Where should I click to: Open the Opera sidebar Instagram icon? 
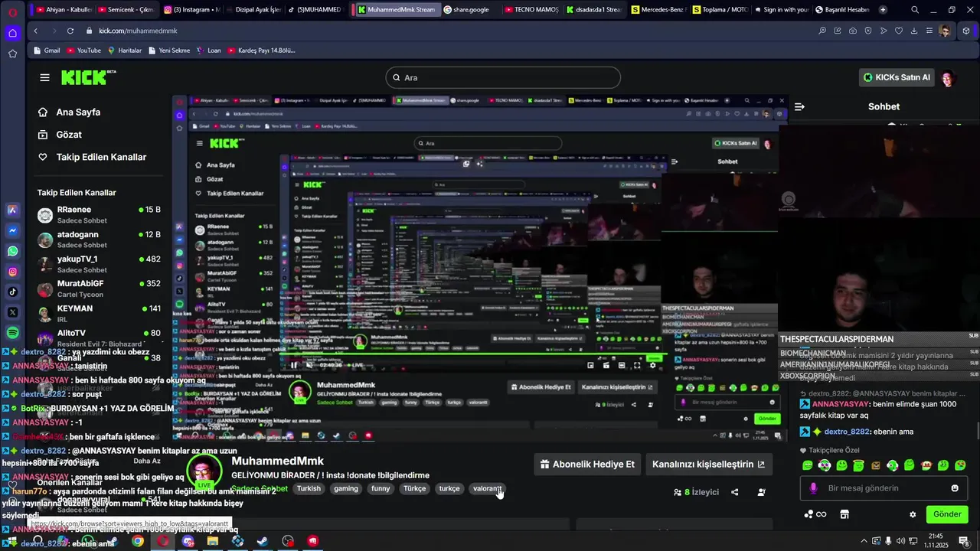click(12, 272)
